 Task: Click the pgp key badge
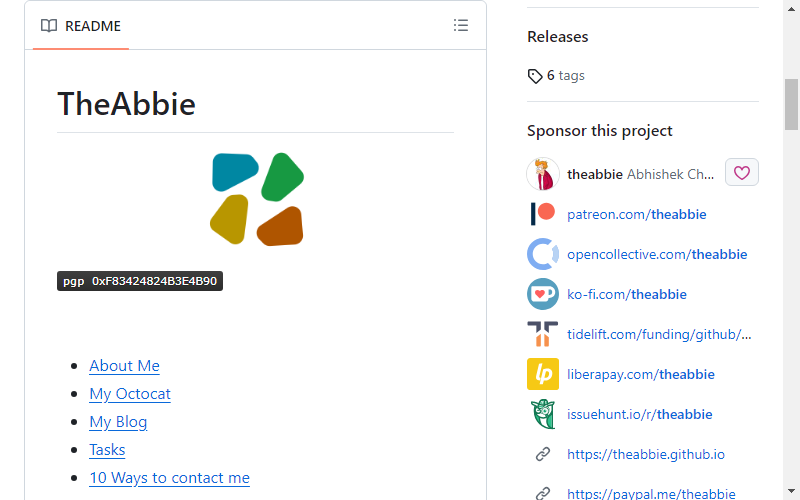pos(140,281)
